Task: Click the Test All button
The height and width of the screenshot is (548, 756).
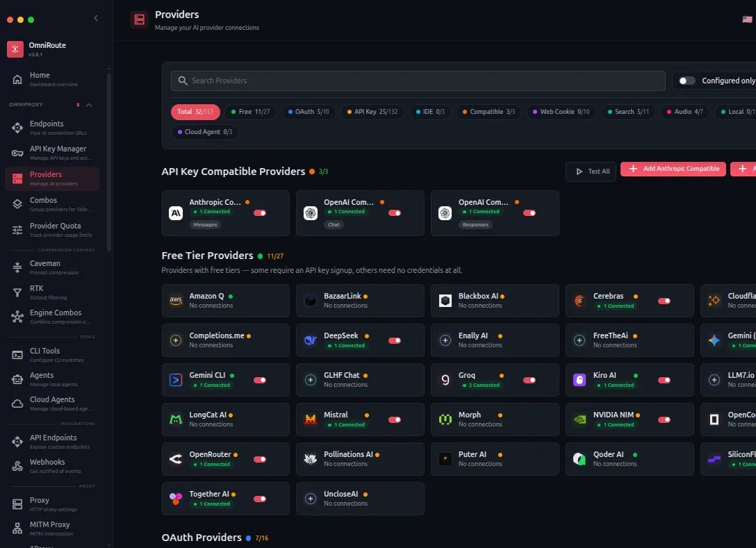Action: [x=591, y=172]
